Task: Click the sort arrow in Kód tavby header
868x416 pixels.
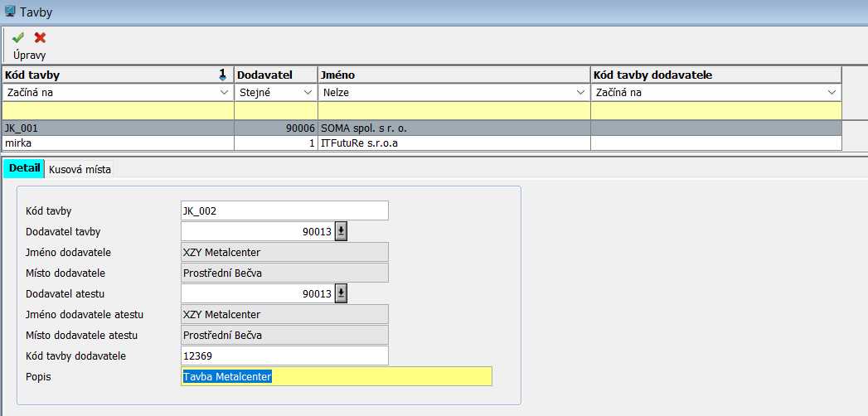Action: coord(222,75)
